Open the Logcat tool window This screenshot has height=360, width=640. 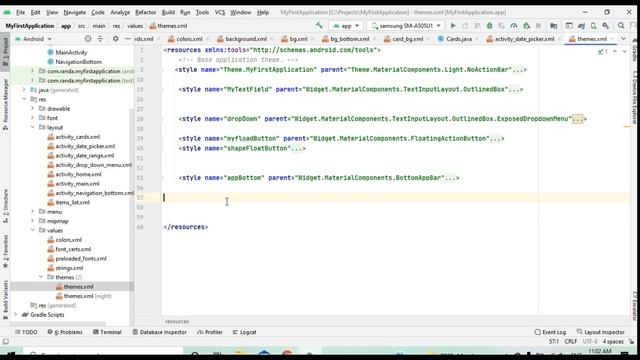(x=244, y=332)
